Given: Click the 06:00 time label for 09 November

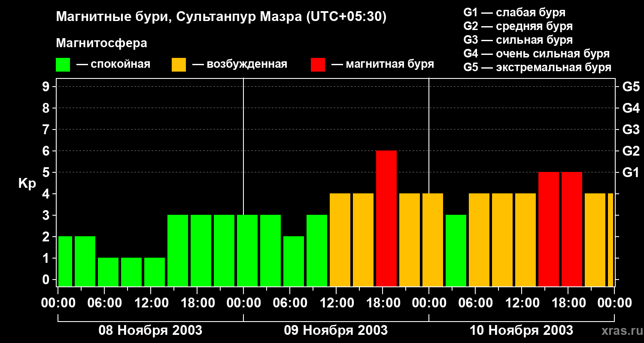Looking at the screenshot, I should tap(290, 303).
